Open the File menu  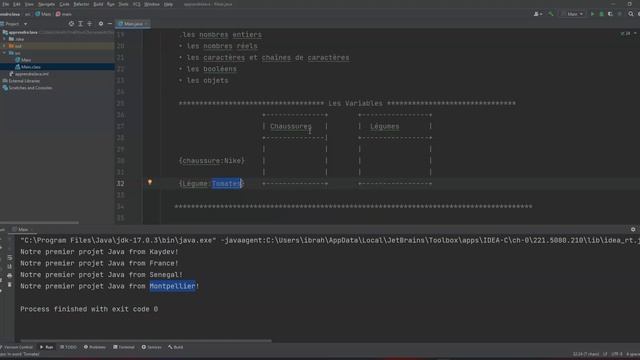coord(6,4)
